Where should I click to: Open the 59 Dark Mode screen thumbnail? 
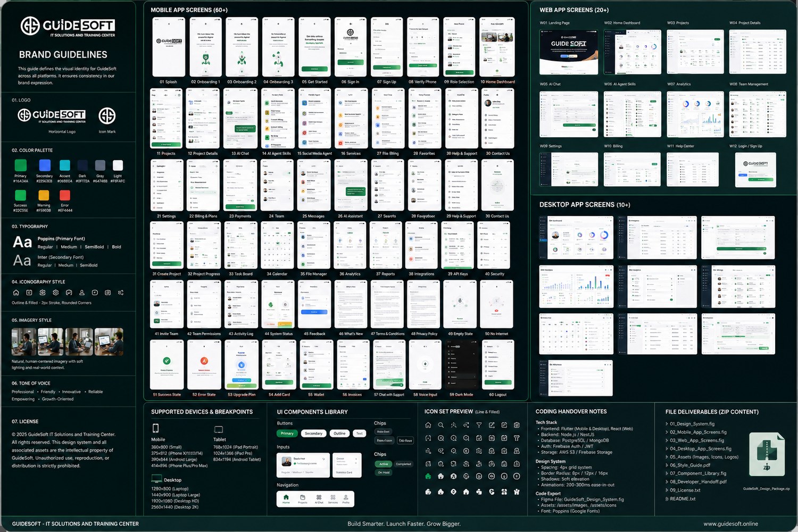point(461,365)
